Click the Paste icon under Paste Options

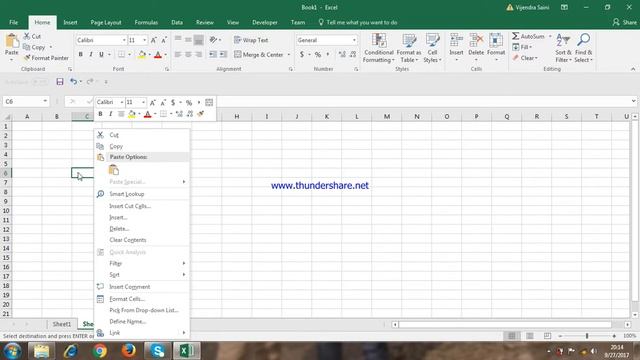[x=114, y=170]
